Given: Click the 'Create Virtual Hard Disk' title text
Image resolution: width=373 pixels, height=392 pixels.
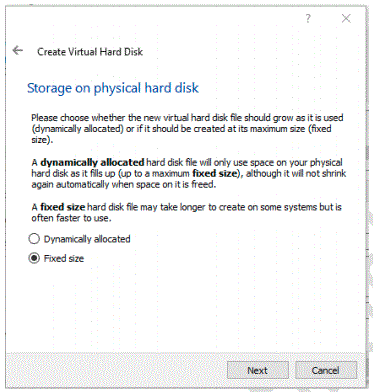Looking at the screenshot, I should (x=90, y=52).
